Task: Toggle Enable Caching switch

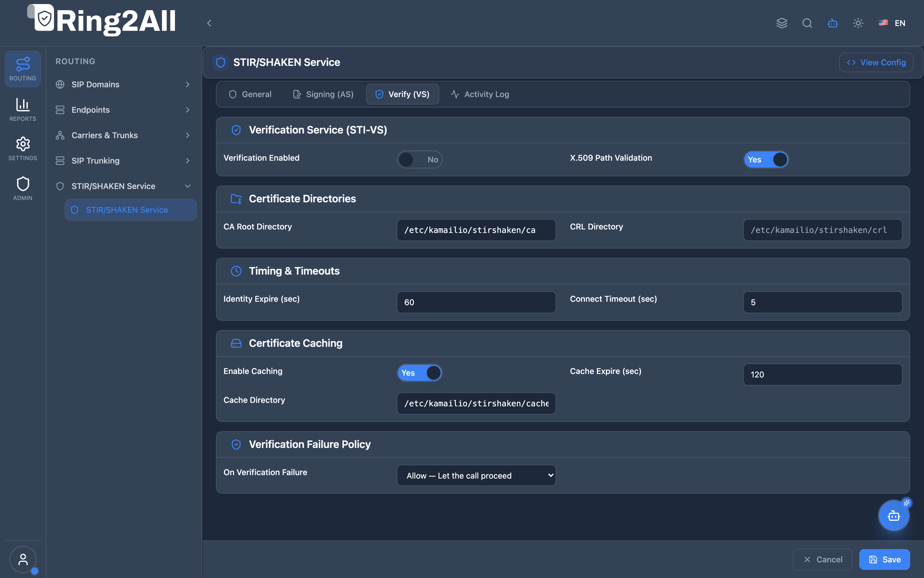Action: [420, 373]
